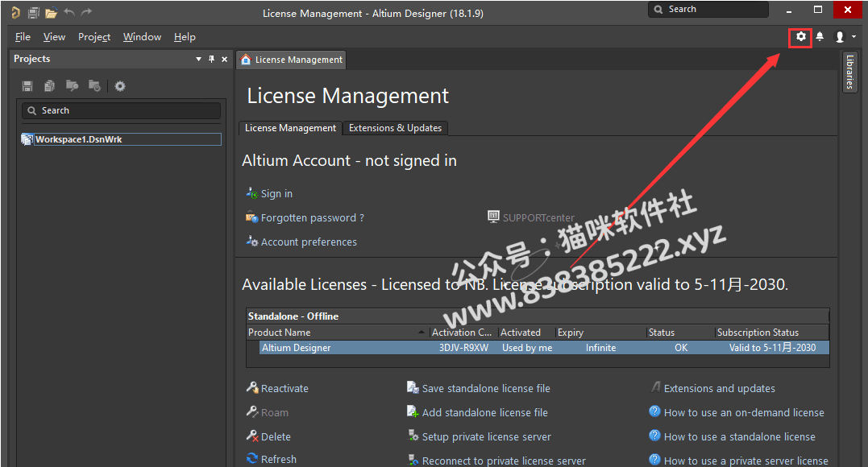Screen dimensions: 868x467
Task: Click the Reactivate key icon
Action: tap(252, 387)
